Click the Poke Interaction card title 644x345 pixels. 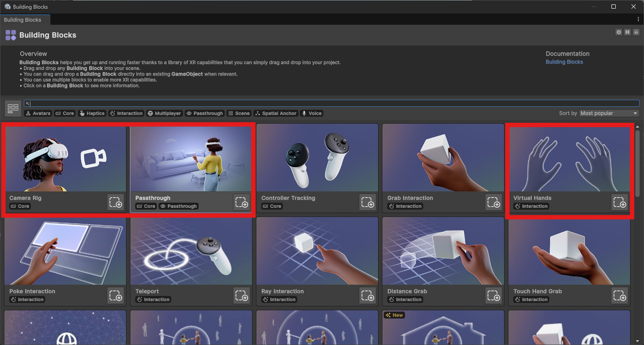32,291
